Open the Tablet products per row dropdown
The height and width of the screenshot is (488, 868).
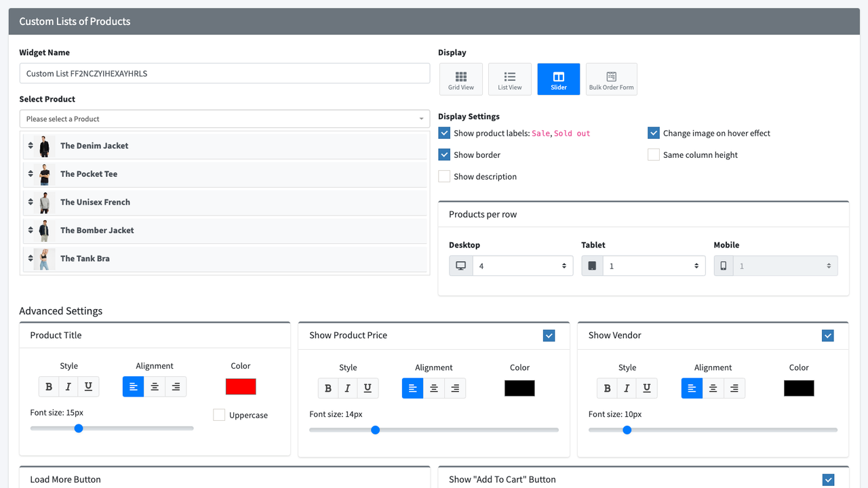[654, 266]
